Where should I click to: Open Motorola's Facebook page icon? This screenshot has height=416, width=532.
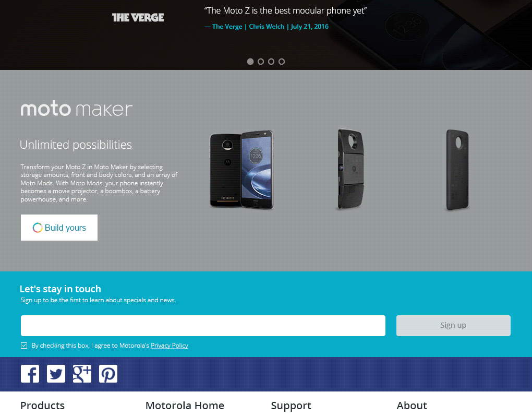pyautogui.click(x=30, y=374)
